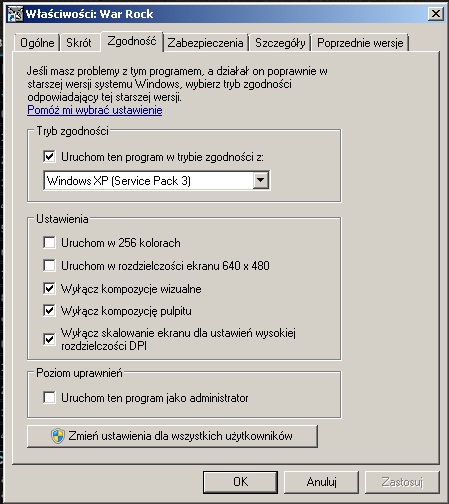Viewport: 449px width, 504px height.
Task: Cancel with the Anuluj button
Action: click(321, 482)
